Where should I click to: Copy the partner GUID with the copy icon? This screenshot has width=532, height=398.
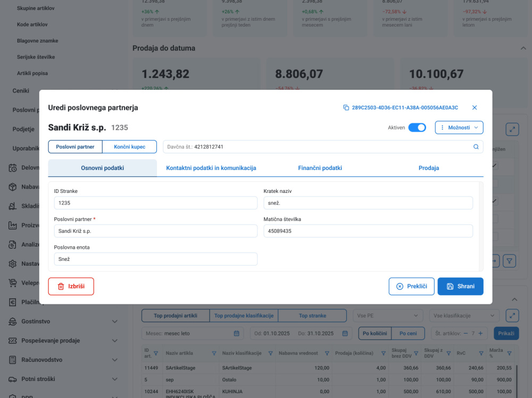346,107
